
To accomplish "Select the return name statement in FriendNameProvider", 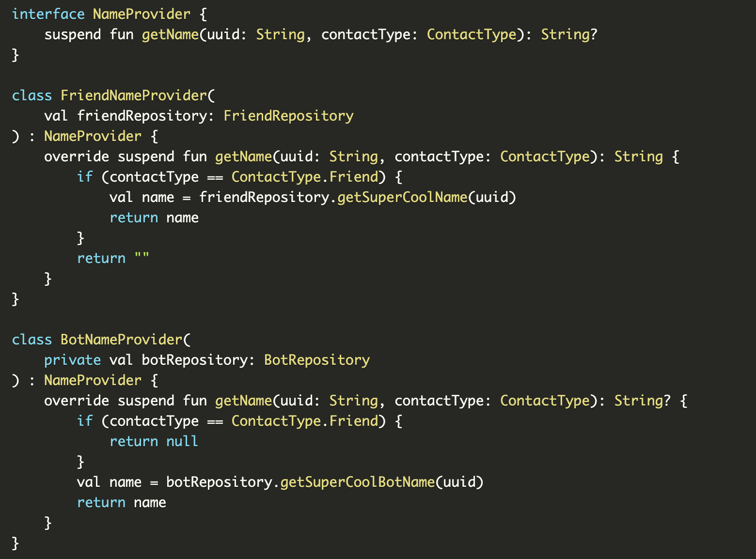I will click(154, 217).
